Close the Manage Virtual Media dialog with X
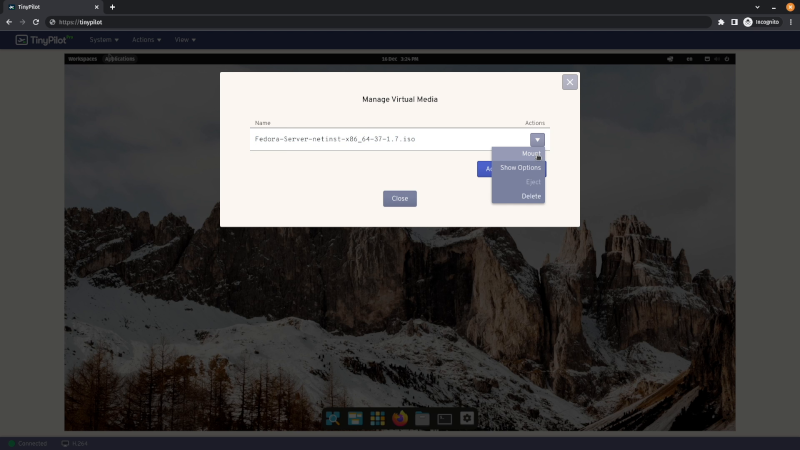Screen dimensions: 800x450 point(570,82)
